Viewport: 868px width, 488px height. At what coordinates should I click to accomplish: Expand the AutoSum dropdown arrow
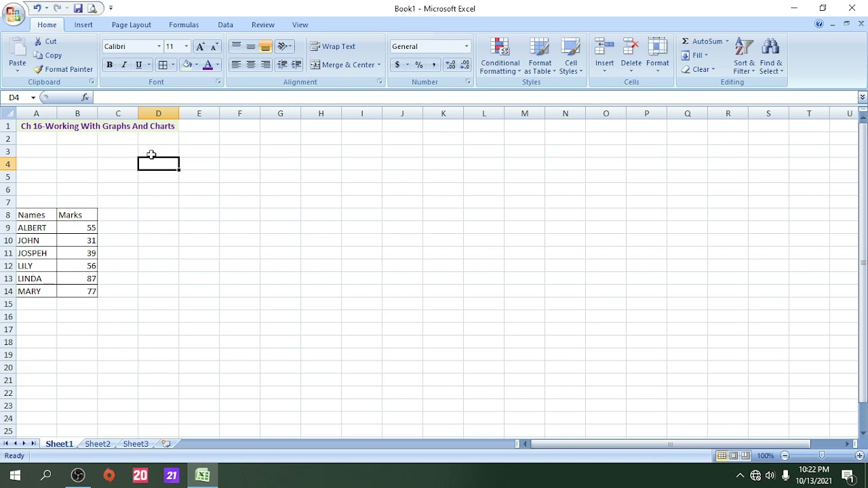pos(727,41)
